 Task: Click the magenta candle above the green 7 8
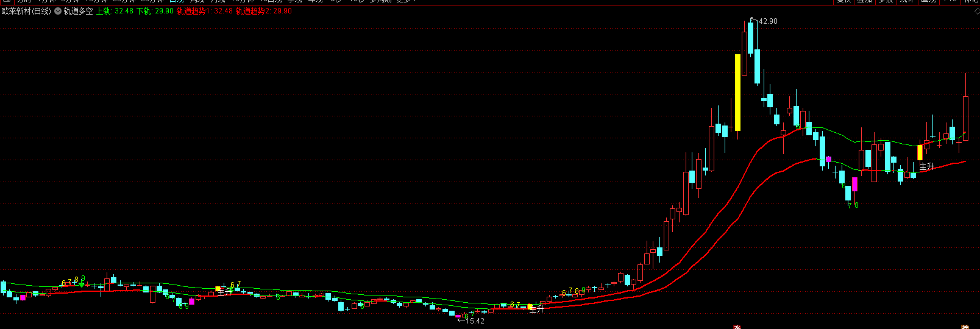854,184
